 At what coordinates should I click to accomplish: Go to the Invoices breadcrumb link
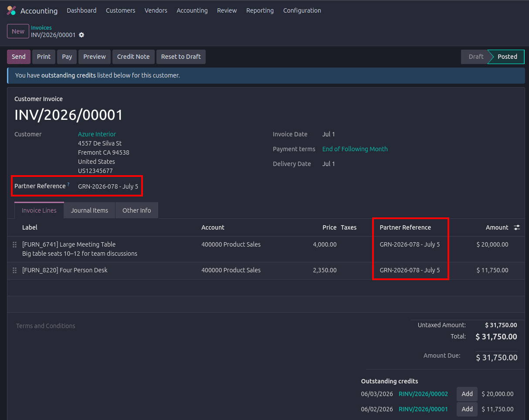coord(41,27)
